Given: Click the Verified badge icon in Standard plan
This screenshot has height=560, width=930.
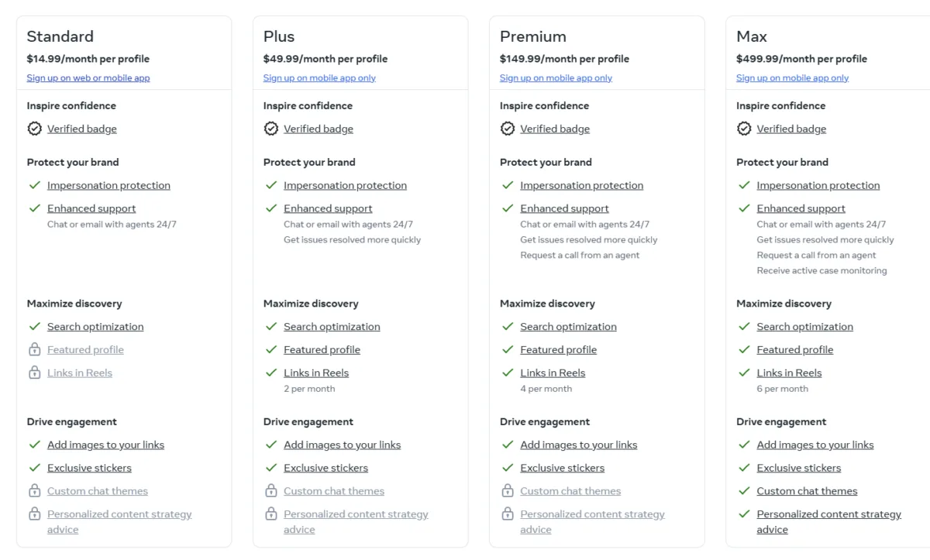Looking at the screenshot, I should 34,129.
